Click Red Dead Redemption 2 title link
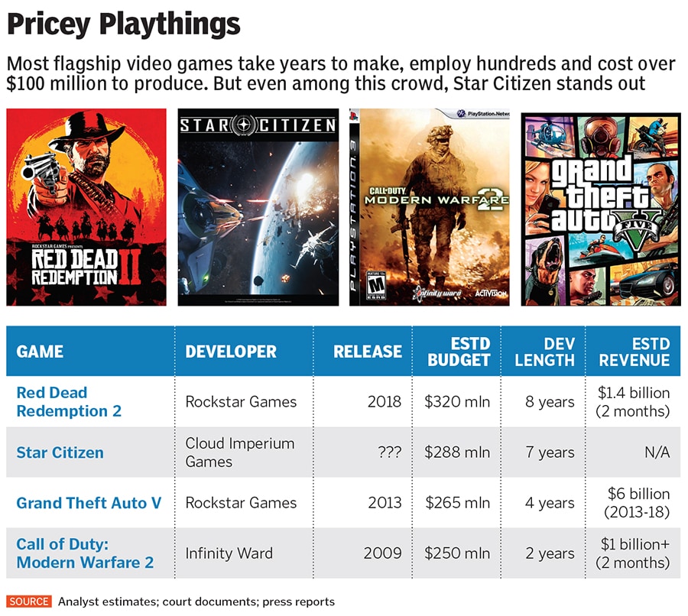This screenshot has width=688, height=616. point(69,402)
